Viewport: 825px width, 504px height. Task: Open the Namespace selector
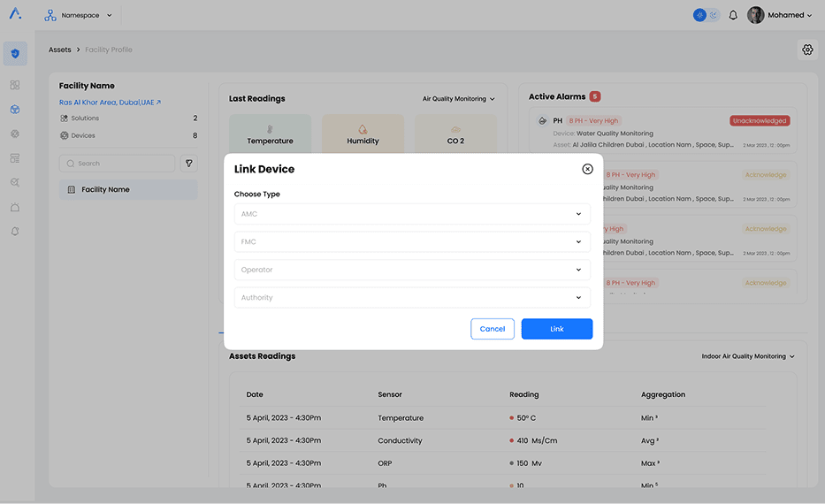(x=80, y=15)
